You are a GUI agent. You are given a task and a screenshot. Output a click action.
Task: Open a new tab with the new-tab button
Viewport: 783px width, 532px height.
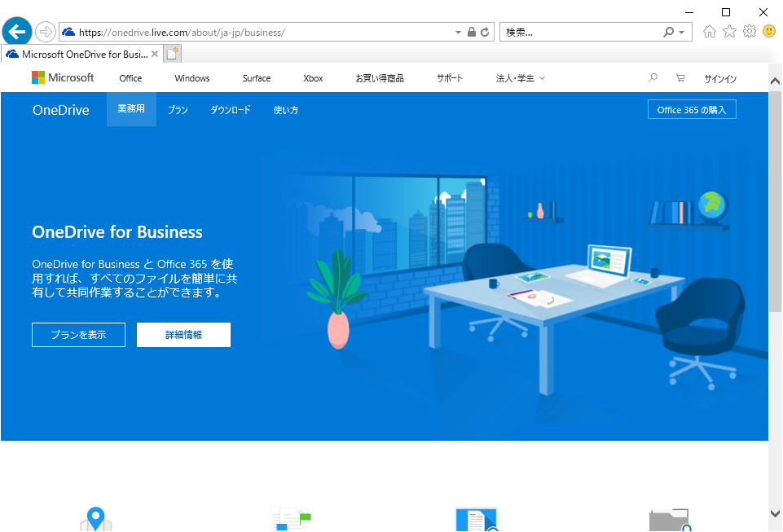[172, 54]
